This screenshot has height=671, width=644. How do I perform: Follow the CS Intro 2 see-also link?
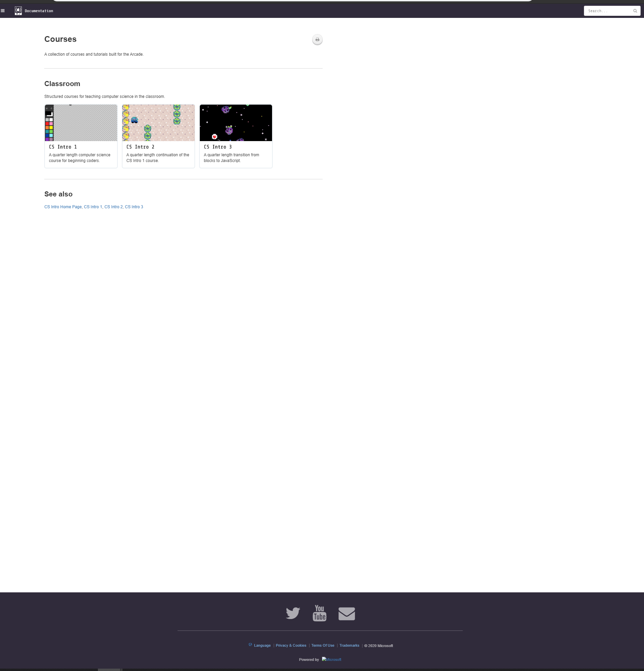click(113, 207)
